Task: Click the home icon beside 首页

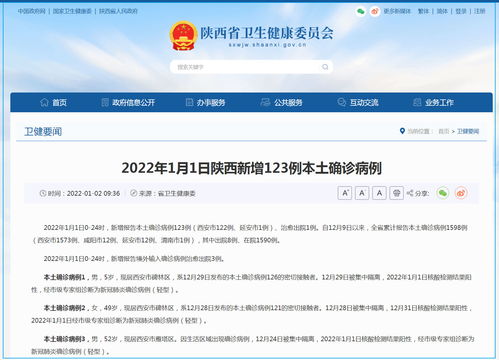Action: (x=44, y=102)
